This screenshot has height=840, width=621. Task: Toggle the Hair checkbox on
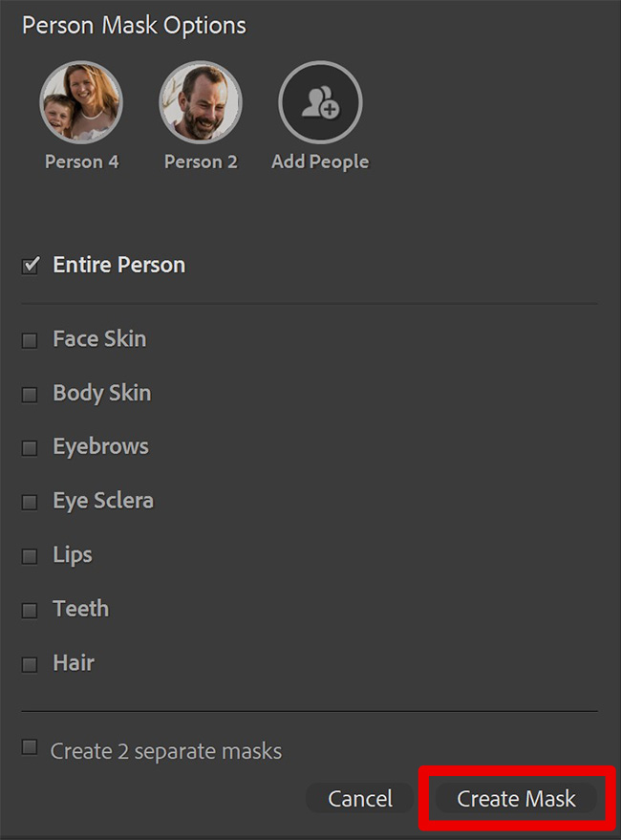(x=30, y=665)
